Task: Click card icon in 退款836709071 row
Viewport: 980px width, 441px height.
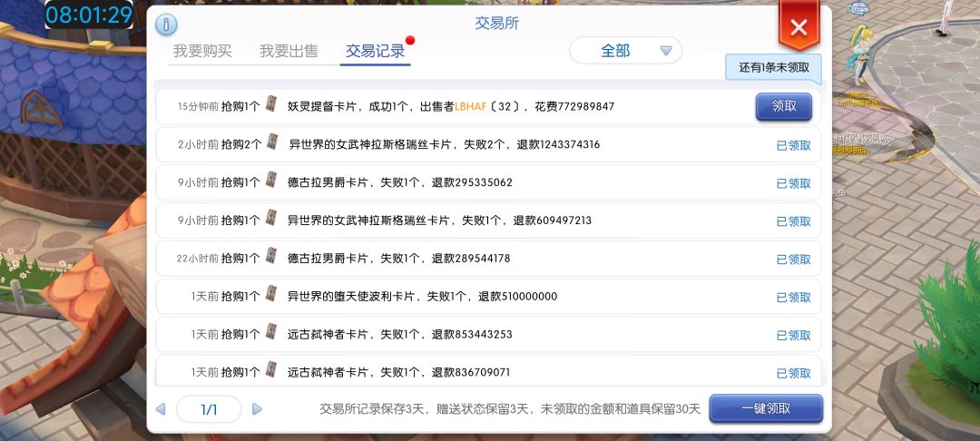Action: tap(271, 370)
